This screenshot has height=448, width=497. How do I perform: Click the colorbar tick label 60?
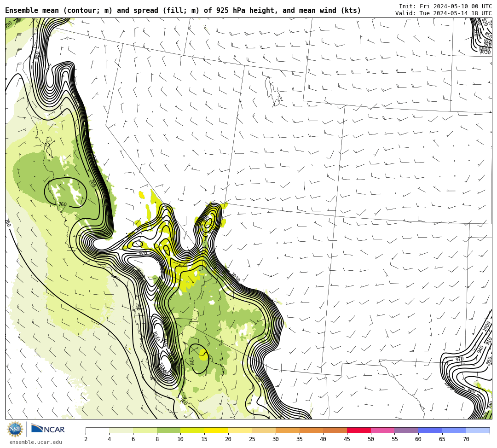point(418,439)
